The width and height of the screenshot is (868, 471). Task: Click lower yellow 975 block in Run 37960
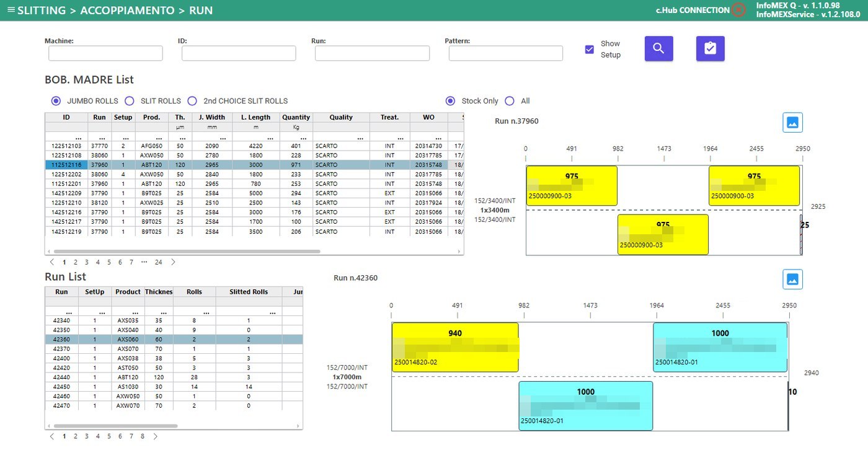pos(663,234)
